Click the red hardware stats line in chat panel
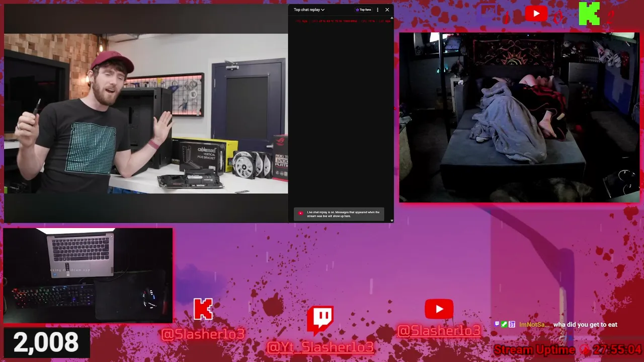Screen dimensions: 644x362 [x=343, y=21]
